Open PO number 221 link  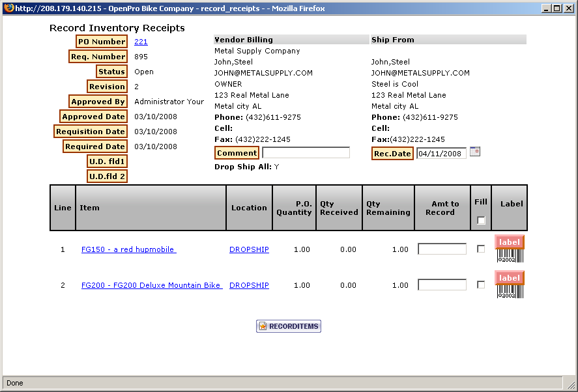click(x=140, y=42)
